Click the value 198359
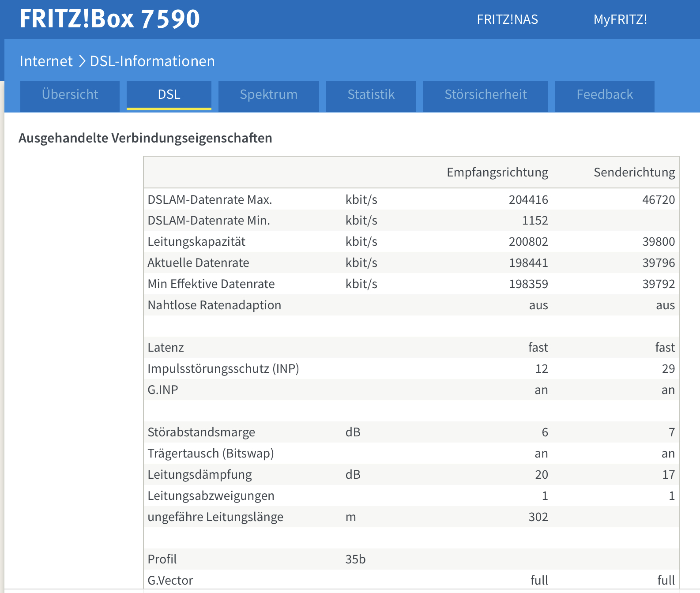700x593 pixels. [x=528, y=284]
